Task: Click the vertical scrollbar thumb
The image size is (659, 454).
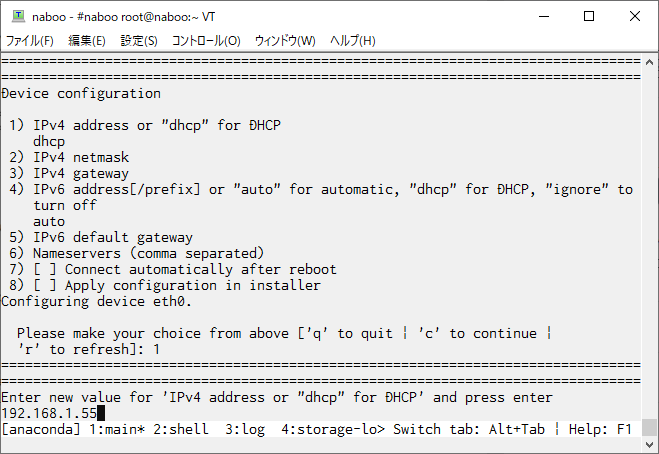Action: tap(649, 428)
